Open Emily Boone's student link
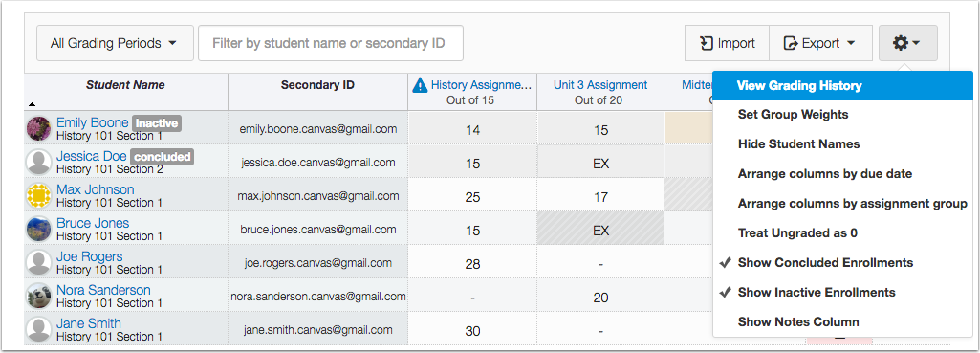This screenshot has height=353, width=980. (93, 122)
